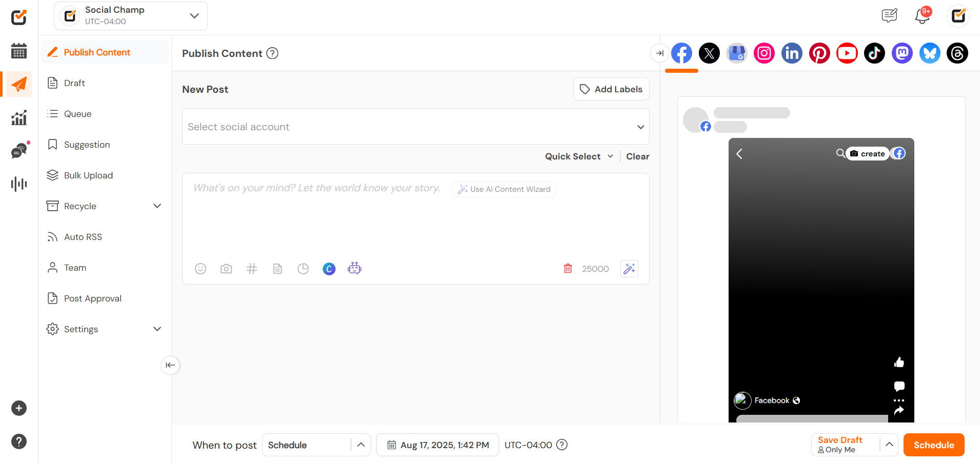The height and width of the screenshot is (463, 980).
Task: Open the profile avatar in top right
Action: pos(958,15)
